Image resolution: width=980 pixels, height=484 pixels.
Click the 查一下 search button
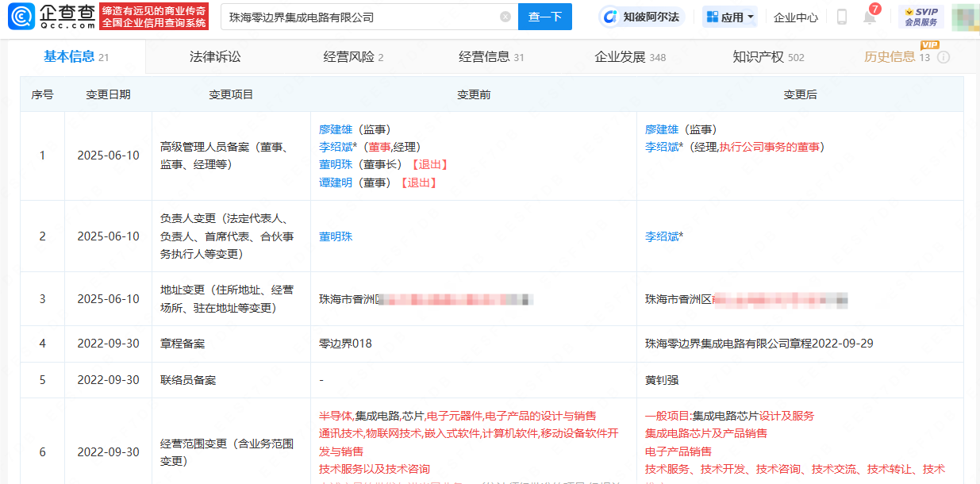[x=544, y=17]
